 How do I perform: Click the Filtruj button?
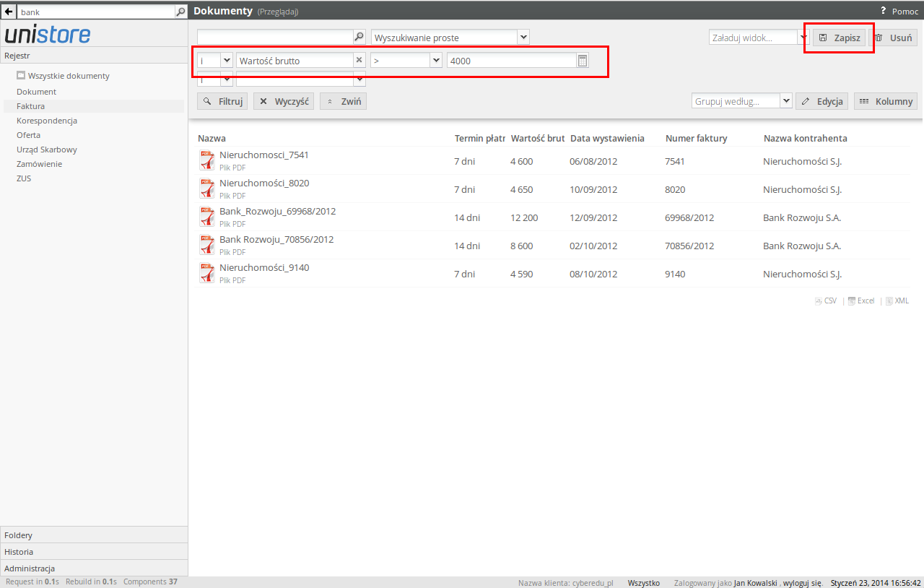(x=222, y=101)
